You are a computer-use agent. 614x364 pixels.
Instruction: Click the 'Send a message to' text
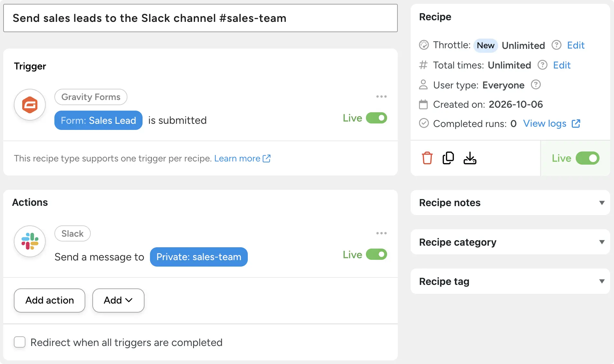tap(99, 257)
